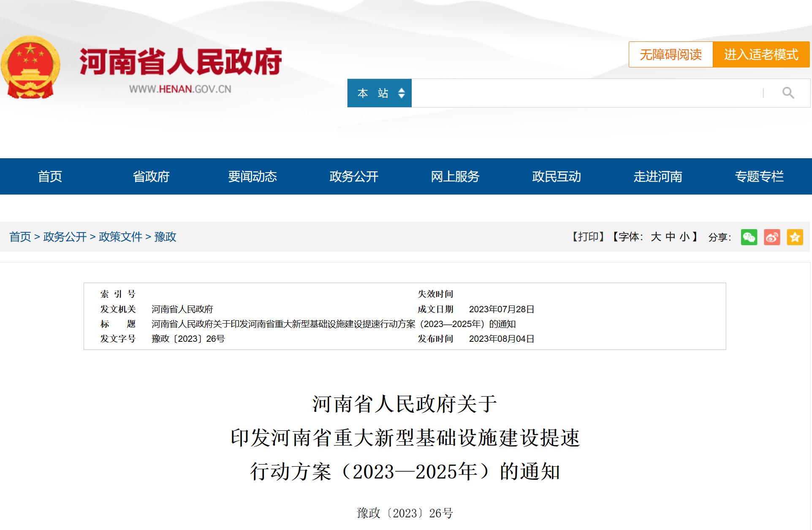Click heading line 行动方案（2023—2025年）的通知
Screen dimensions: 812x530
(405, 471)
